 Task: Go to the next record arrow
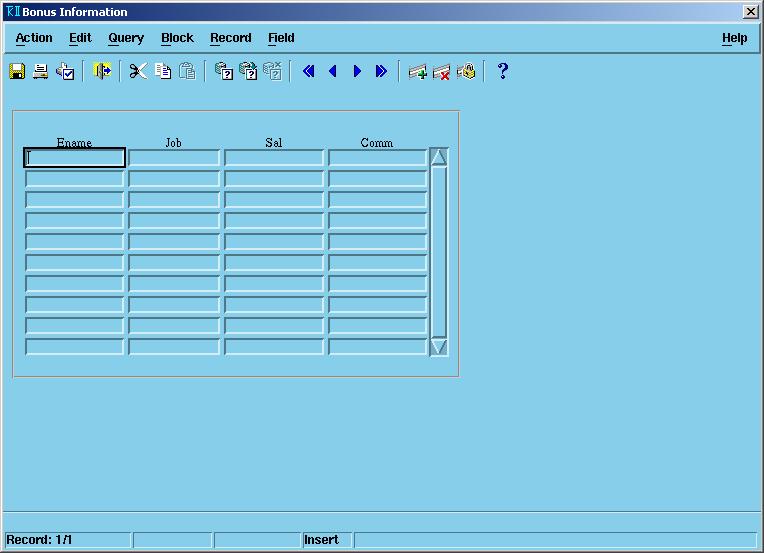(357, 71)
